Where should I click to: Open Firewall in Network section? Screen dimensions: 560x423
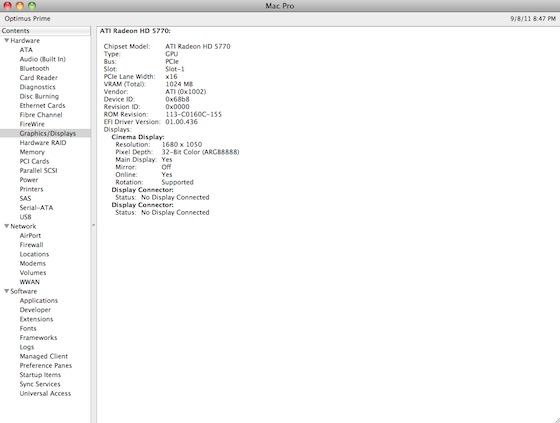coord(31,245)
